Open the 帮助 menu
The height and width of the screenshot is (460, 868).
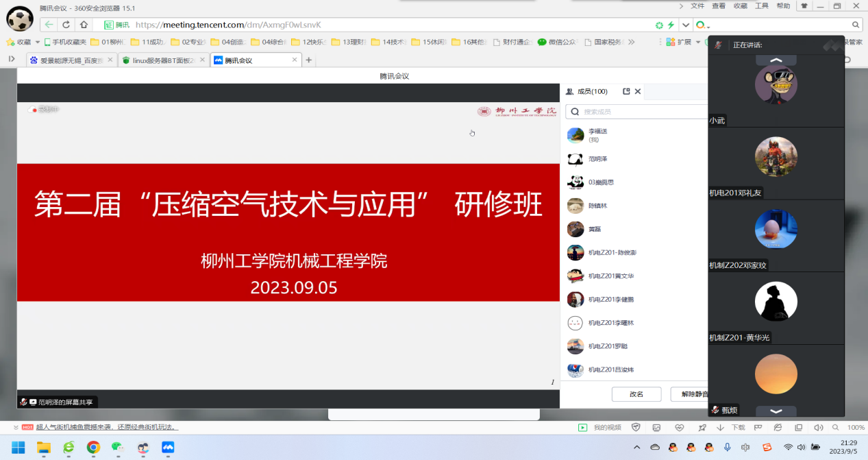coord(783,6)
